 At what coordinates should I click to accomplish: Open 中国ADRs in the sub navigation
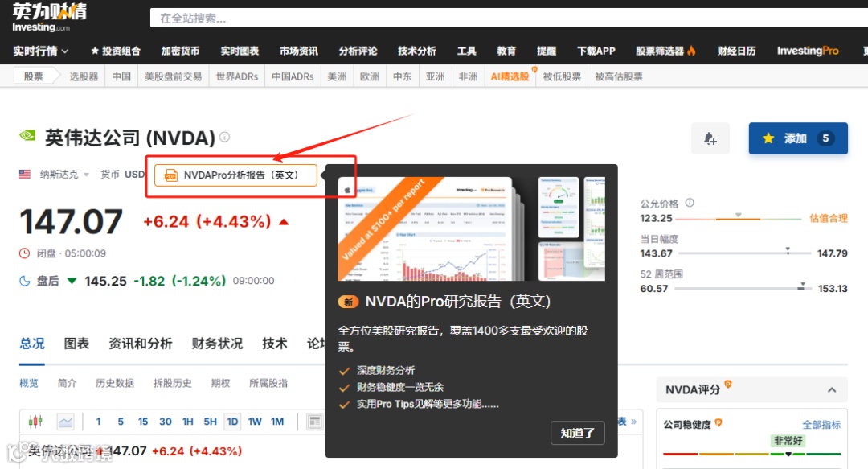(x=293, y=76)
